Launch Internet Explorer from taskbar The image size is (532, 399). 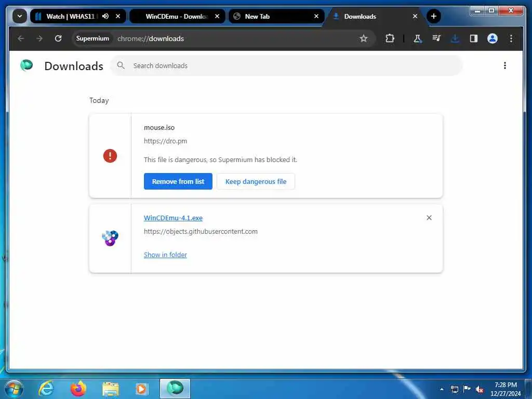tap(46, 389)
